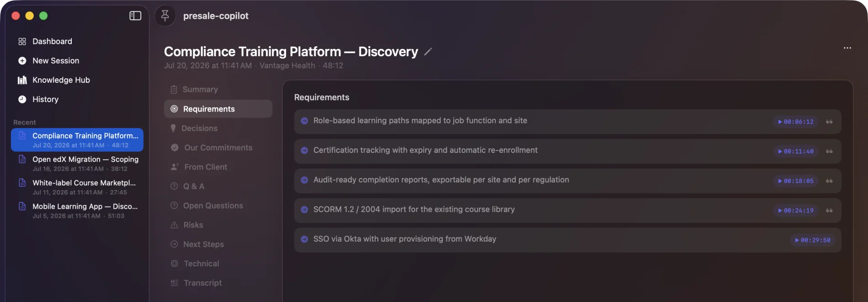Open the From Client section

coord(218,167)
